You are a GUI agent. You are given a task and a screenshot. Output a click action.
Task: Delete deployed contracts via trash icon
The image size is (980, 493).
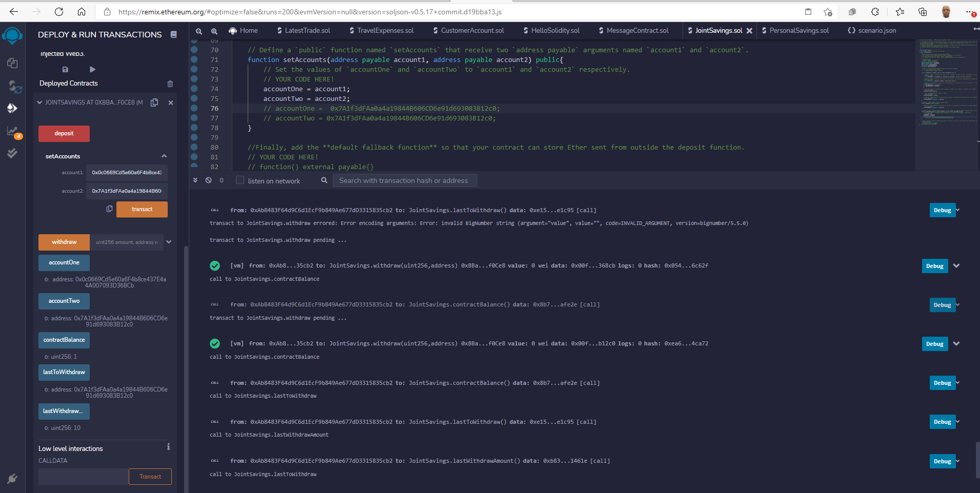170,84
